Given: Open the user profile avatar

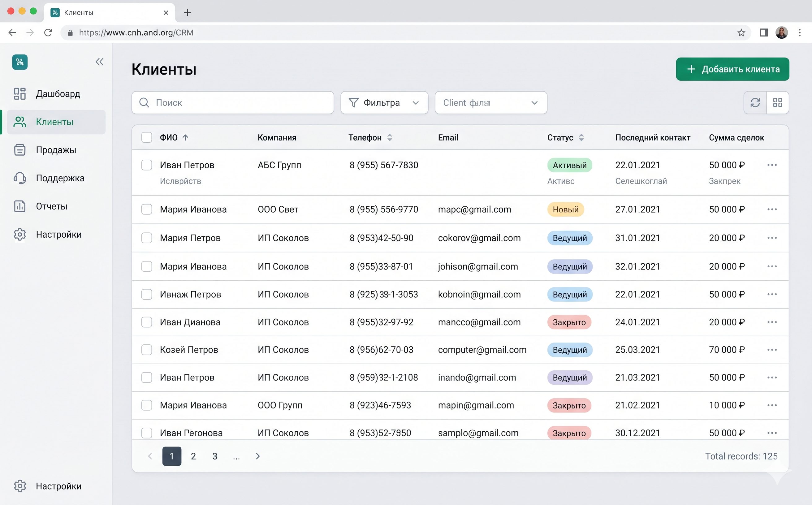Looking at the screenshot, I should coord(782,33).
